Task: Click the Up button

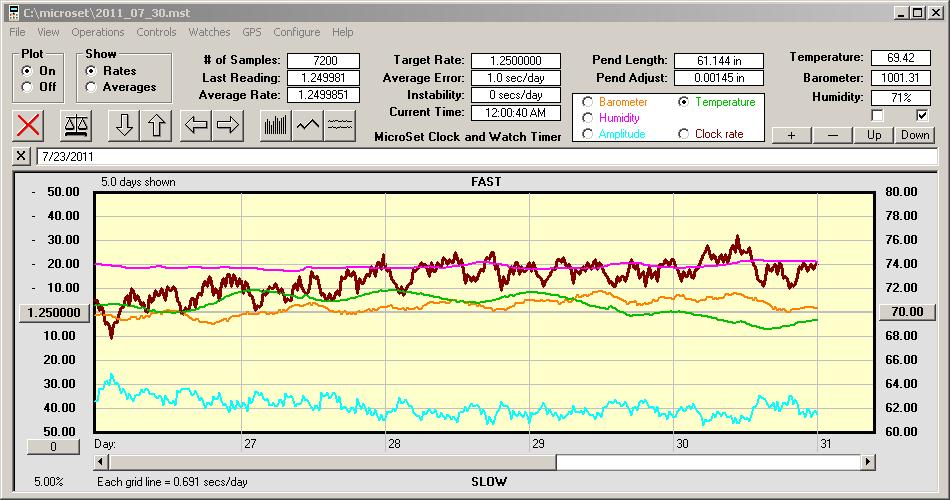Action: (x=874, y=135)
